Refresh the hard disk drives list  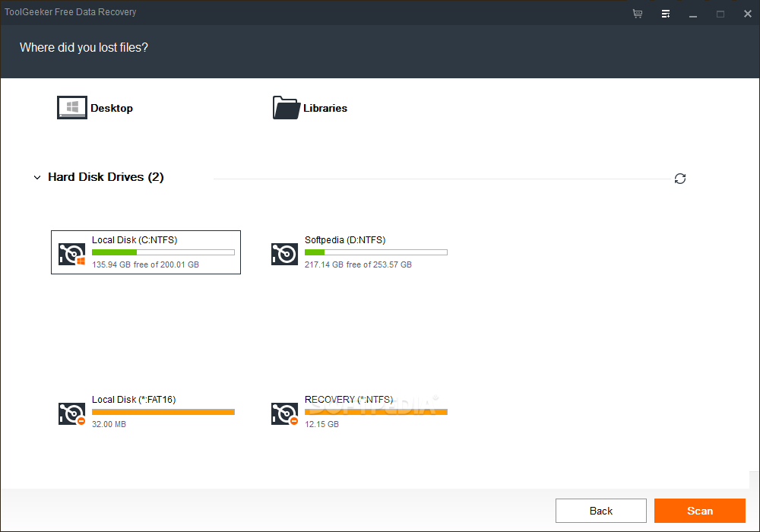coord(680,179)
